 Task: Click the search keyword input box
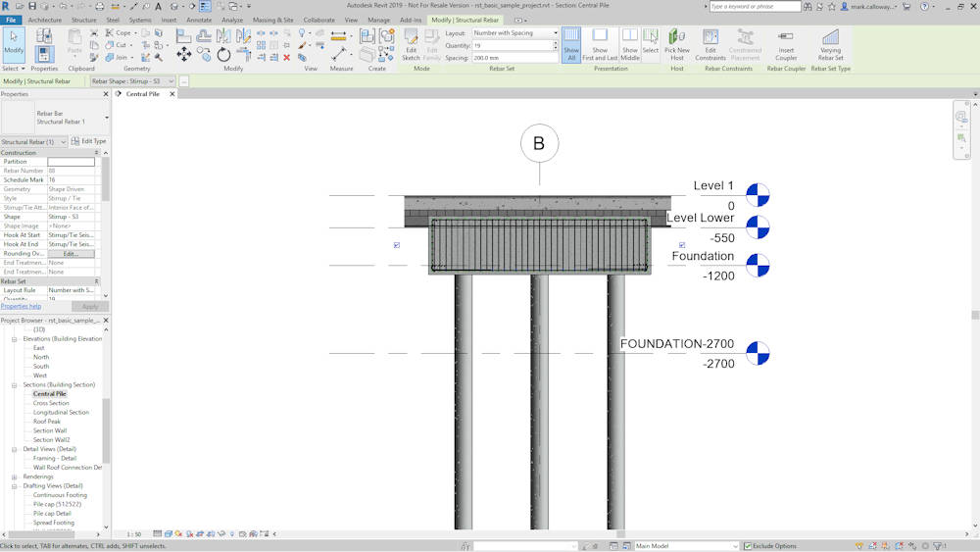(x=755, y=6)
